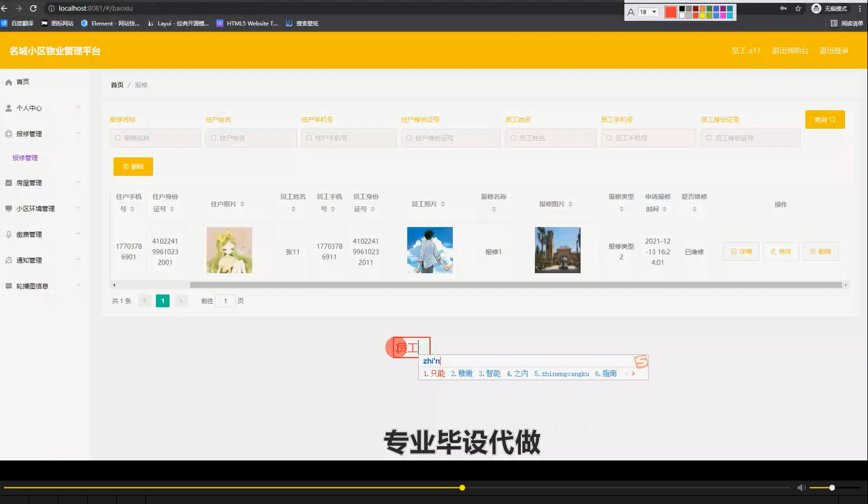Mute the video using the speaker toggle
Screen dimensions: 868x504
(801, 487)
